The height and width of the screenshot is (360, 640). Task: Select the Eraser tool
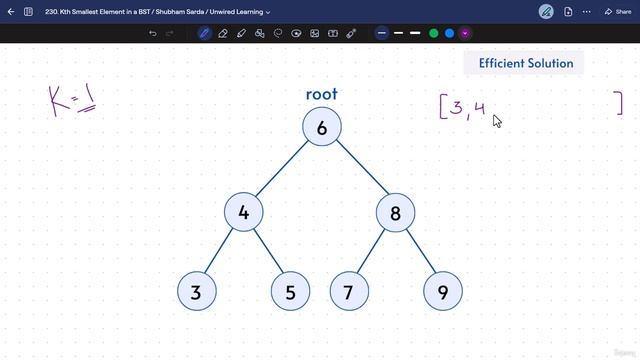tap(223, 33)
